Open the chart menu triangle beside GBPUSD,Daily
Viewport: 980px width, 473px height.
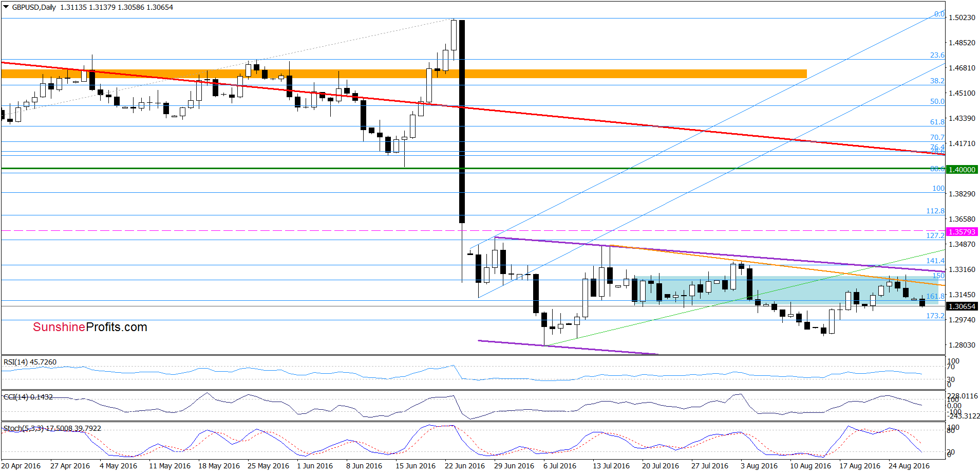click(x=6, y=7)
